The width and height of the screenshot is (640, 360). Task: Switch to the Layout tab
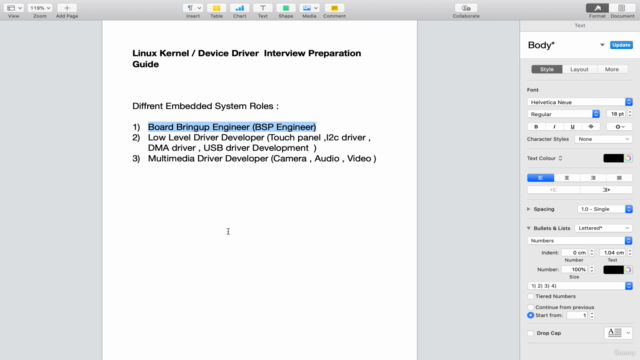pos(579,69)
